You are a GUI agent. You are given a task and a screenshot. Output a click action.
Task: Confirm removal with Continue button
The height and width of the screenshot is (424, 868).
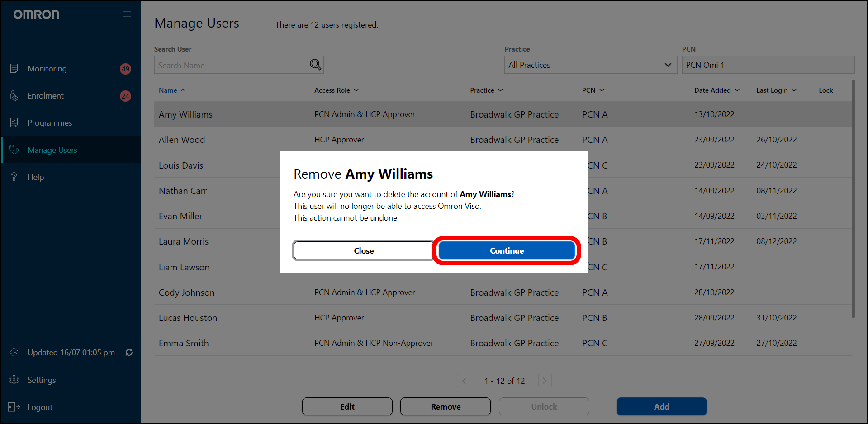click(507, 251)
